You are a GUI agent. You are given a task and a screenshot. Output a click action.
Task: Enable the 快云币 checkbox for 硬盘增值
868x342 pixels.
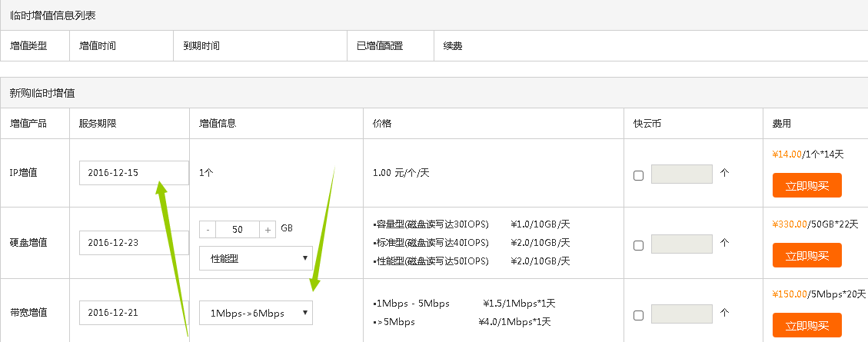point(638,245)
